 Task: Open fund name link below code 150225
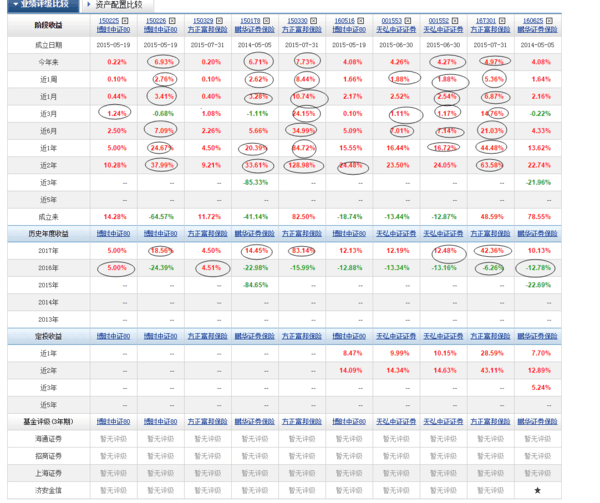click(113, 29)
